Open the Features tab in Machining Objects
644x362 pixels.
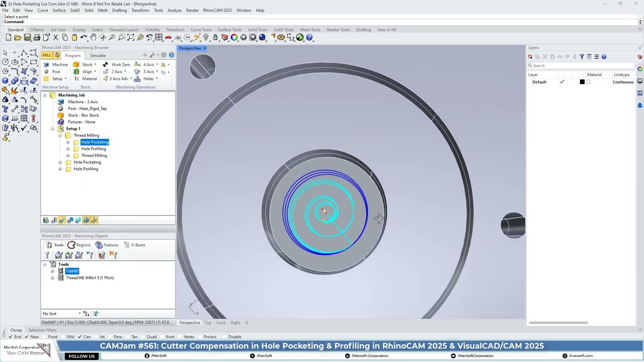(106, 245)
